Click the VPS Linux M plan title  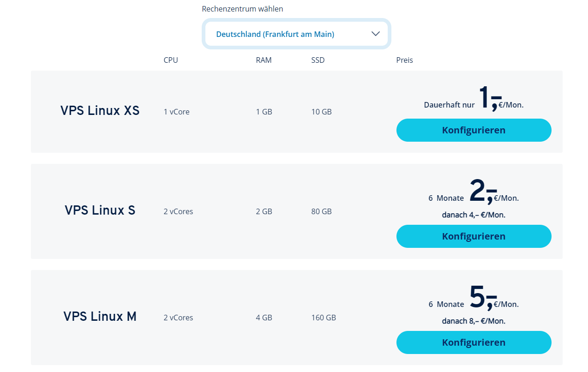point(100,317)
